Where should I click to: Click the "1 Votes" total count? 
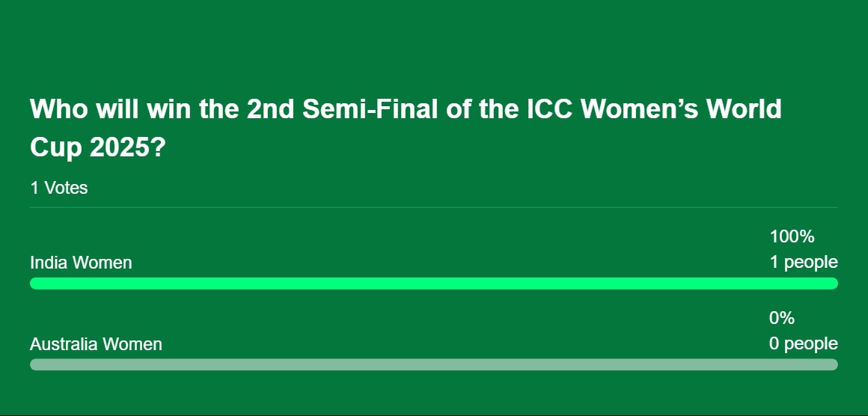(x=58, y=188)
